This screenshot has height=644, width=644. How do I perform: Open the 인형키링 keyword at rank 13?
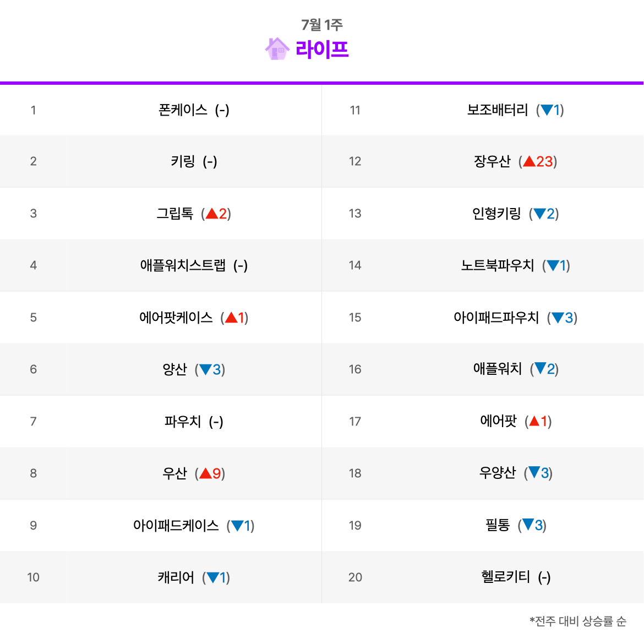pyautogui.click(x=496, y=213)
